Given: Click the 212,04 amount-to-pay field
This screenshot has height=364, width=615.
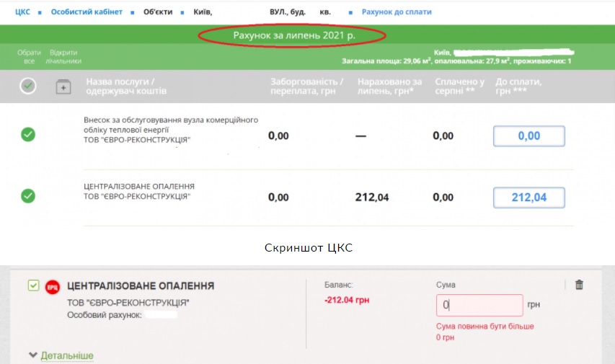Looking at the screenshot, I should [x=528, y=197].
